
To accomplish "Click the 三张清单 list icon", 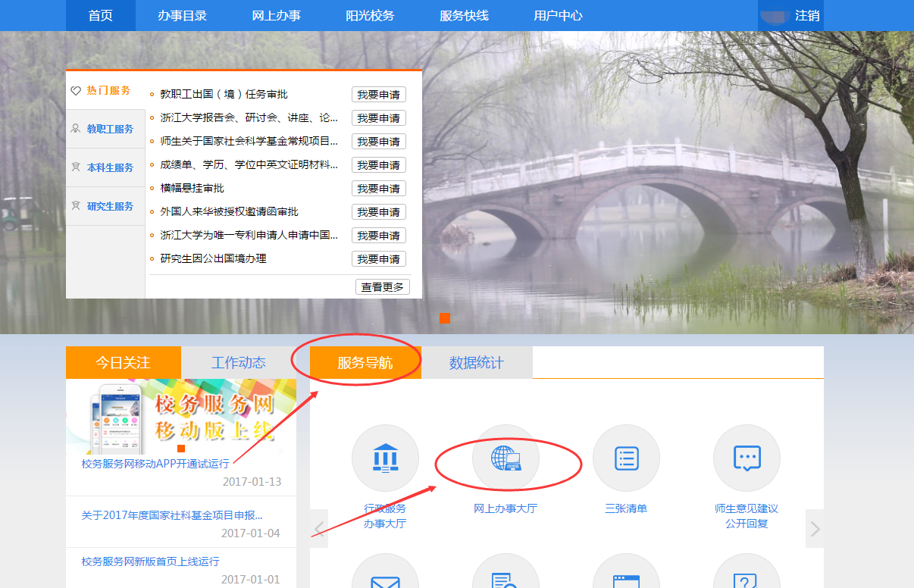I will tap(626, 458).
